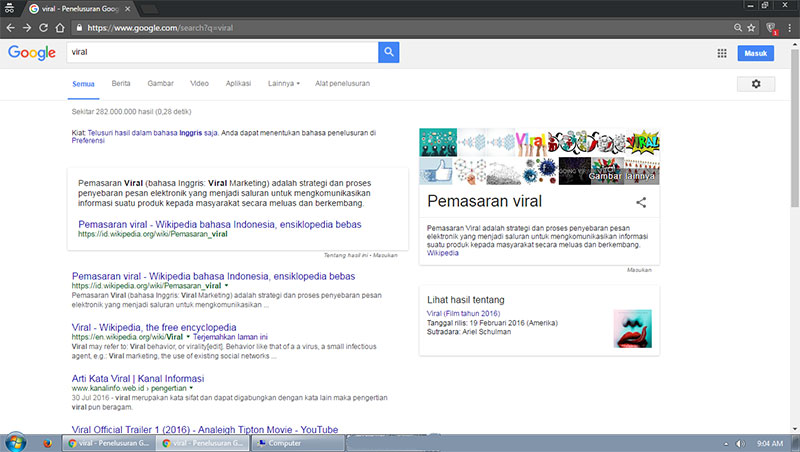Click Tentang hasil ini under the snippet

click(345, 255)
